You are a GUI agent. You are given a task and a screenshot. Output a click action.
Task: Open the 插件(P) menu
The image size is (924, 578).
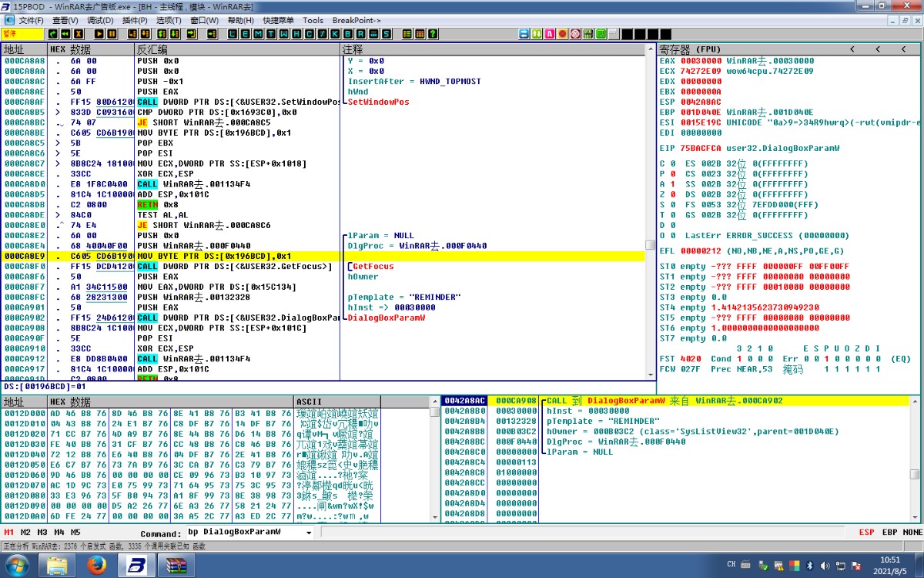coord(135,20)
